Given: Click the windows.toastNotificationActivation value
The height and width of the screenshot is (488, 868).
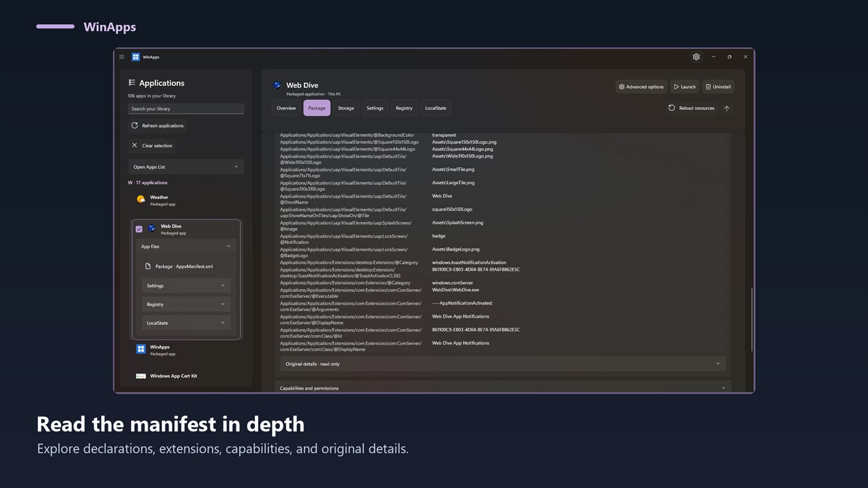Looking at the screenshot, I should pyautogui.click(x=469, y=262).
